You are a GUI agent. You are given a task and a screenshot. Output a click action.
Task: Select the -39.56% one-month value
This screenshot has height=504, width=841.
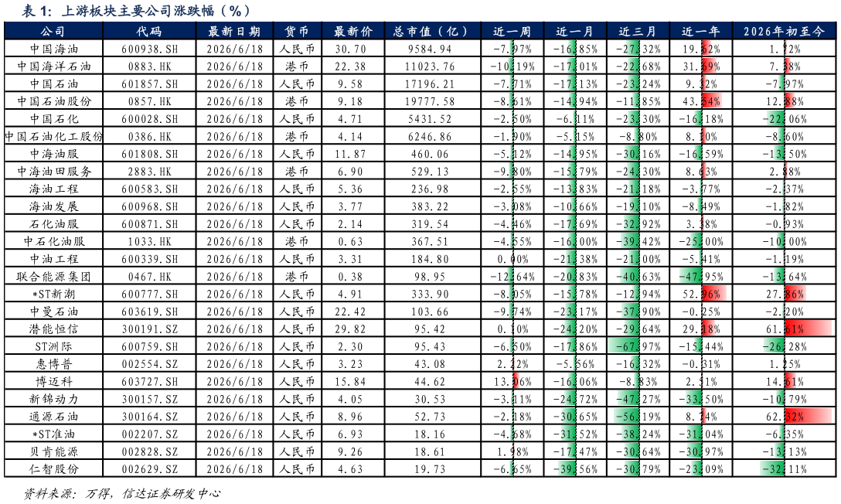coord(574,469)
